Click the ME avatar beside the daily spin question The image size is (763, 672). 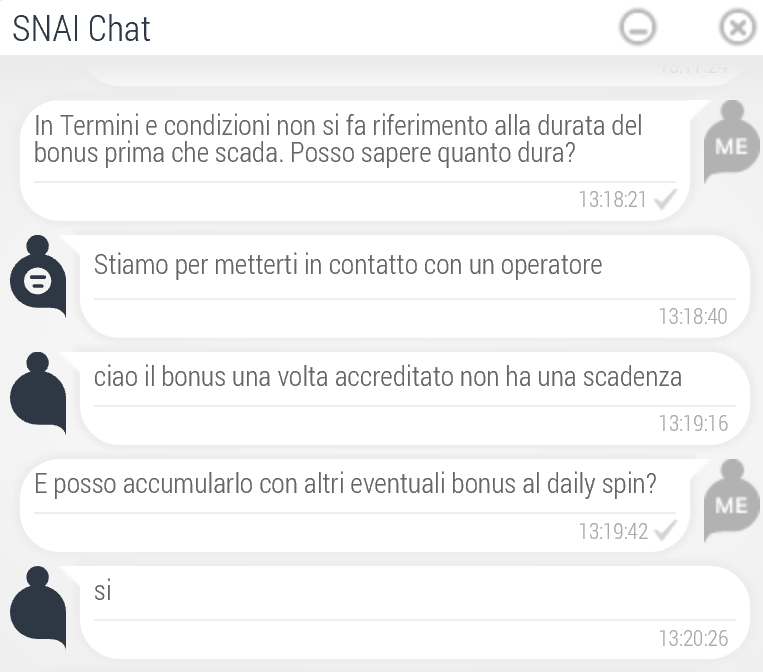tap(731, 500)
